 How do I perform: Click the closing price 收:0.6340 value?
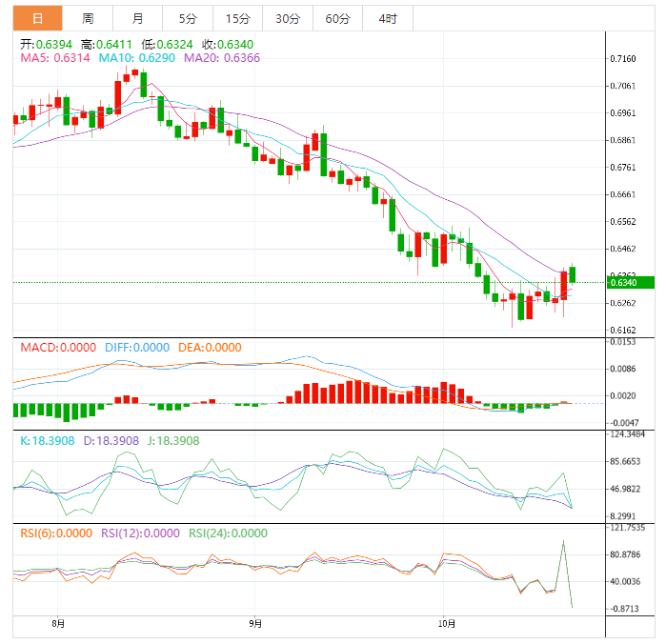228,44
